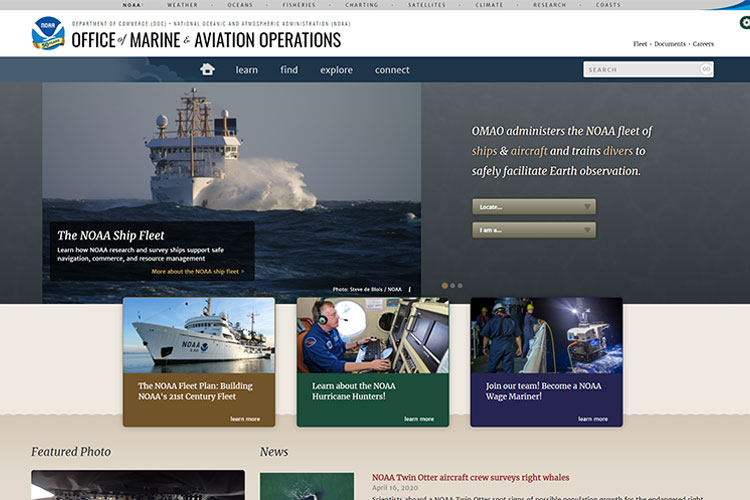The height and width of the screenshot is (500, 750).
Task: Select the connect menu item
Action: [392, 70]
